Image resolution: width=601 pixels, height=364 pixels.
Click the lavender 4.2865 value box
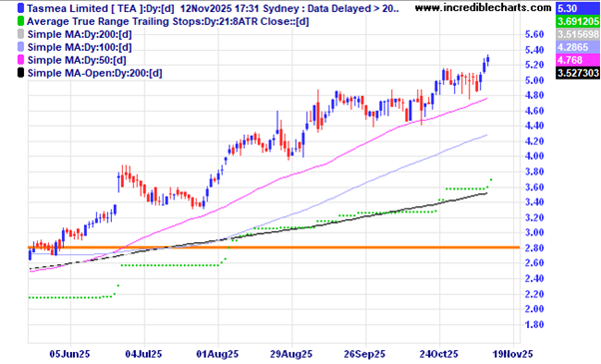pyautogui.click(x=578, y=47)
